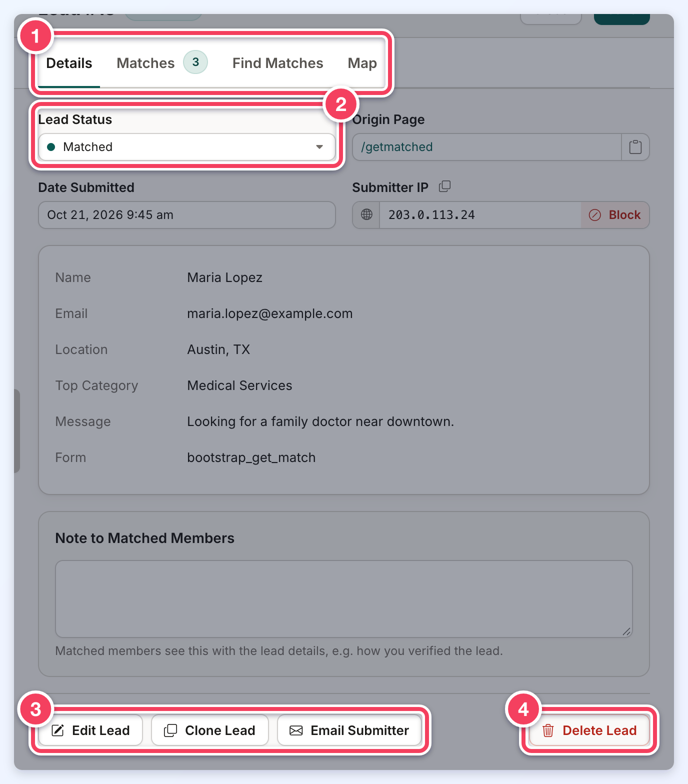This screenshot has height=784, width=688.
Task: Click the name value Maria Lopez
Action: [x=224, y=277]
